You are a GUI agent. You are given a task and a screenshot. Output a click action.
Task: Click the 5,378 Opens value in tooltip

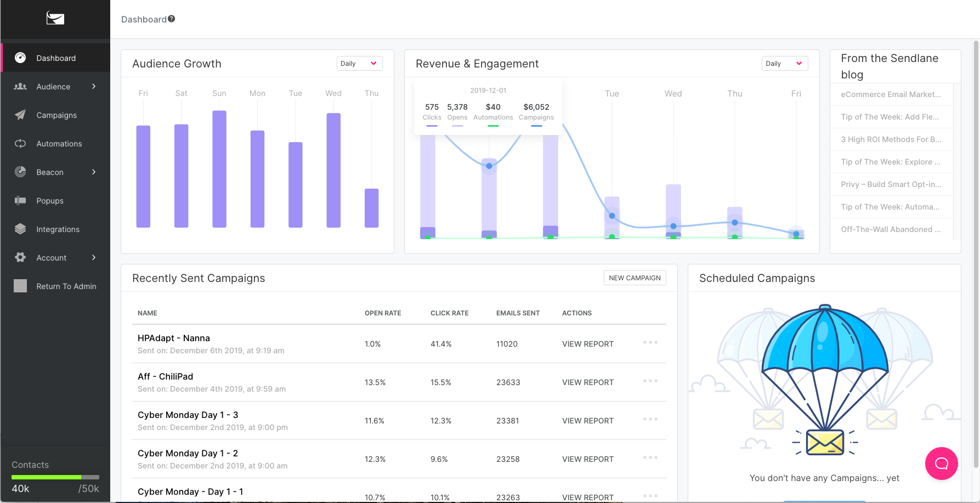pyautogui.click(x=457, y=107)
